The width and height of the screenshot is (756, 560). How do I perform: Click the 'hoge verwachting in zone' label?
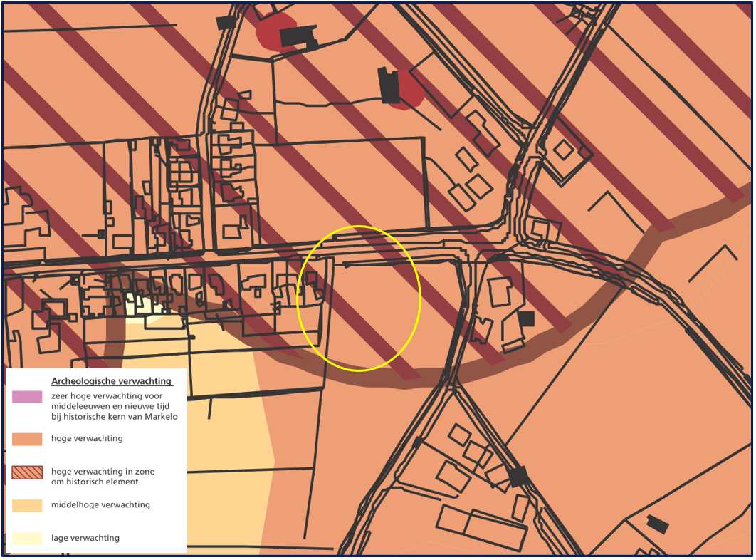[x=103, y=471]
